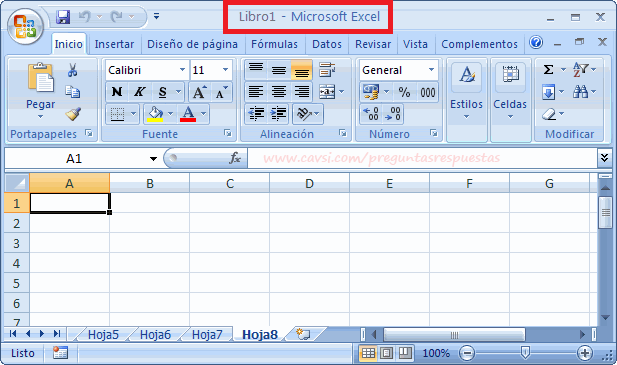Increase font size with large A icon
The height and width of the screenshot is (365, 617).
200,92
